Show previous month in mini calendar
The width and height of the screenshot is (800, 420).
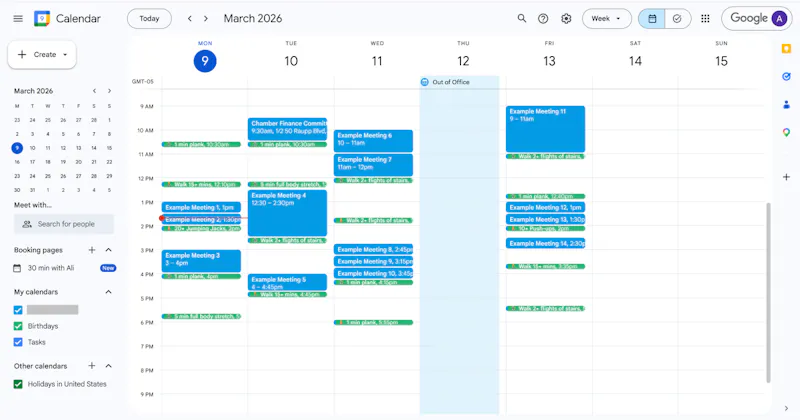tap(94, 91)
